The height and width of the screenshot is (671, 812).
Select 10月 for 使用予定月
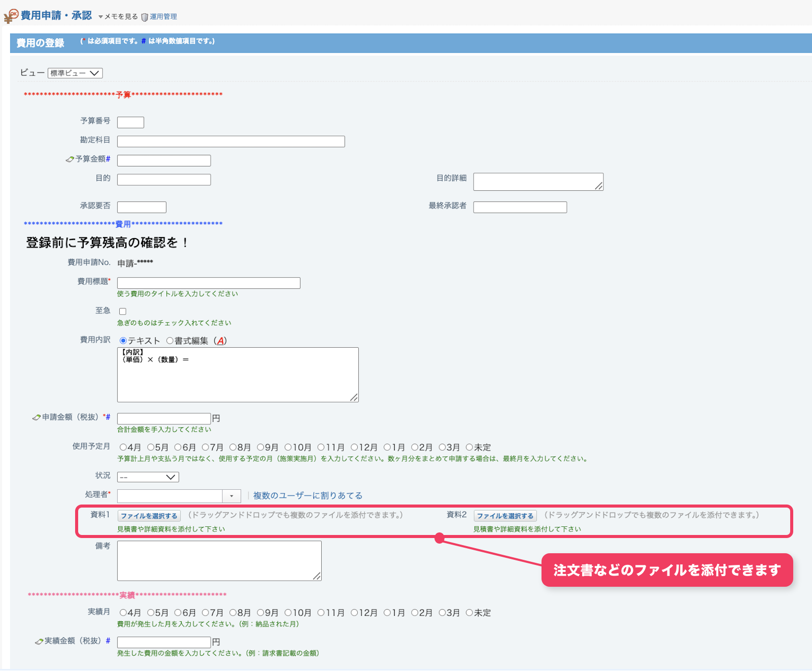pos(288,447)
